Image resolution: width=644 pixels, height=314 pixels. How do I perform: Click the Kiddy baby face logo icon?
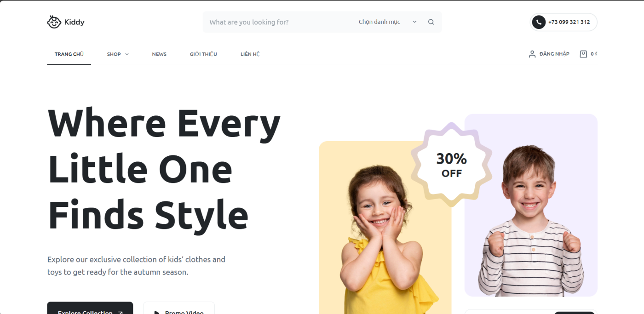tap(54, 22)
